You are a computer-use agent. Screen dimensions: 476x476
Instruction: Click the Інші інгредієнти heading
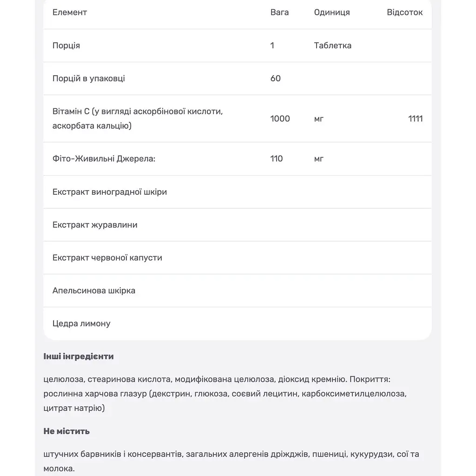79,357
